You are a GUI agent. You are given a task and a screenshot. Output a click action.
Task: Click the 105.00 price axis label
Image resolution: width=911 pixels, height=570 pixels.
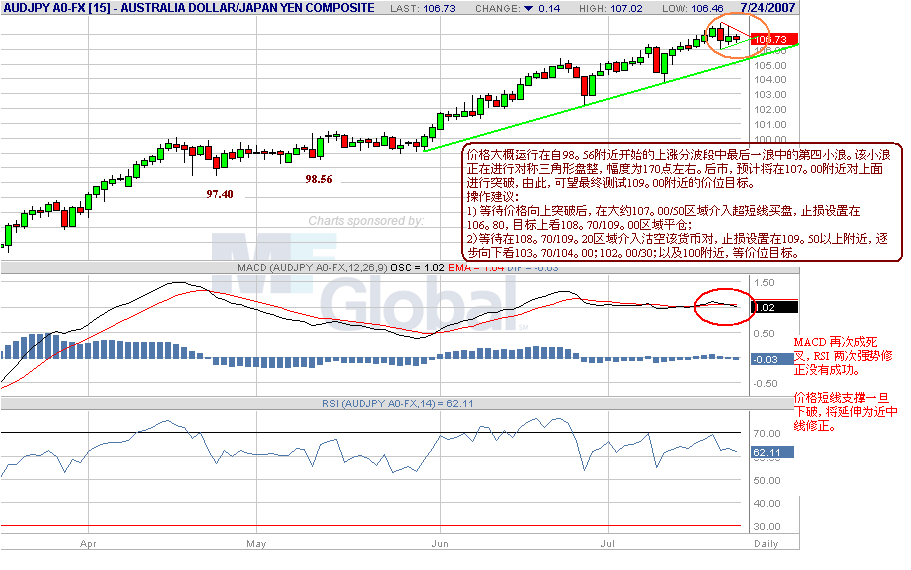click(x=770, y=65)
